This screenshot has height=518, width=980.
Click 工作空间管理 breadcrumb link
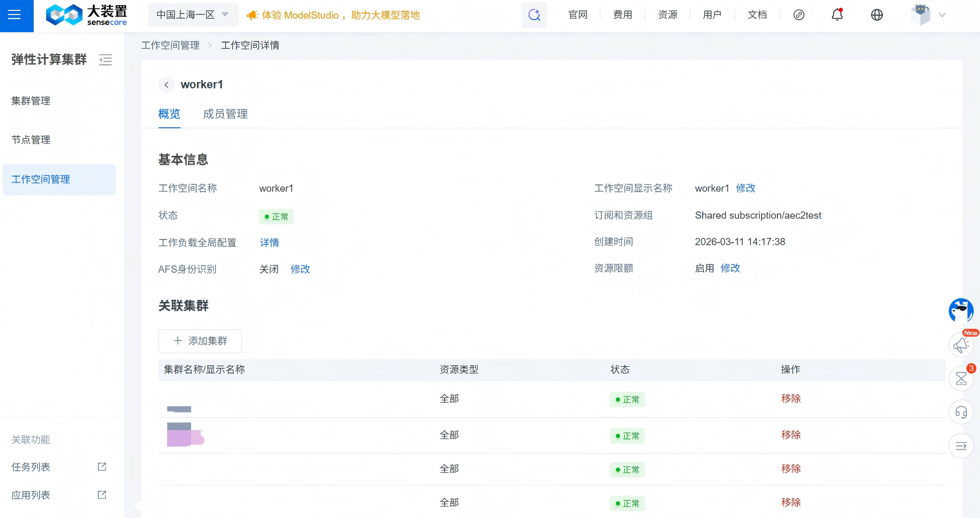tap(170, 45)
